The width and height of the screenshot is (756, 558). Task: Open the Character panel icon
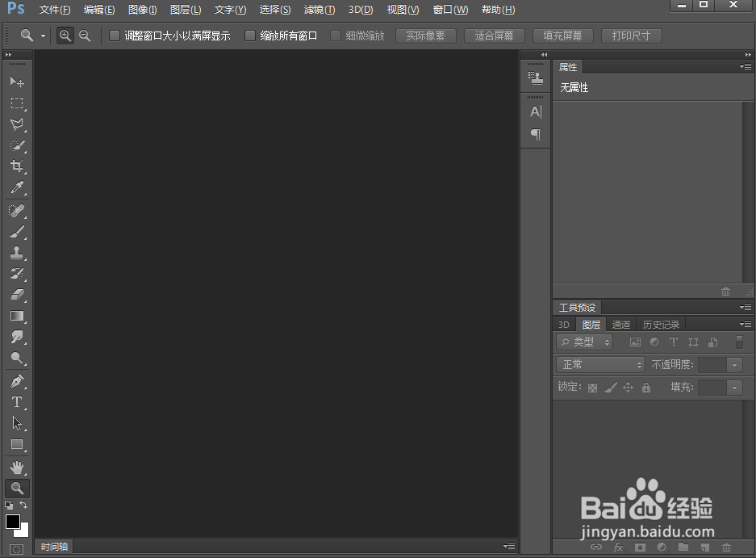click(536, 112)
